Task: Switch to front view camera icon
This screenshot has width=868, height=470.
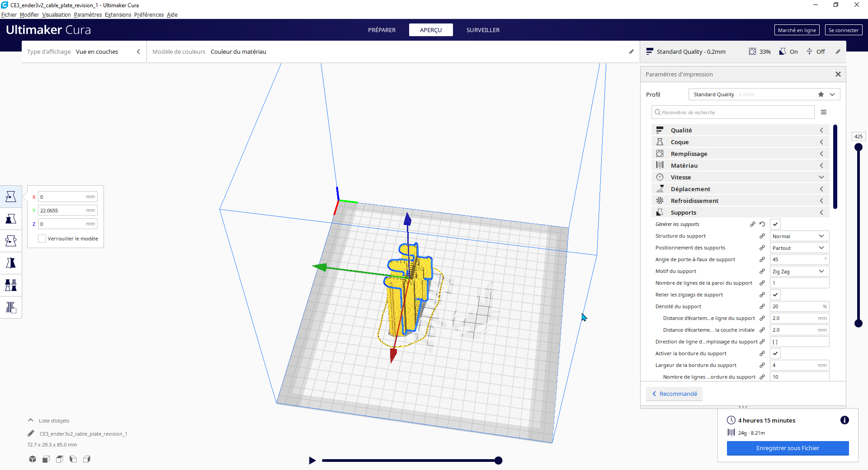Action: point(46,459)
